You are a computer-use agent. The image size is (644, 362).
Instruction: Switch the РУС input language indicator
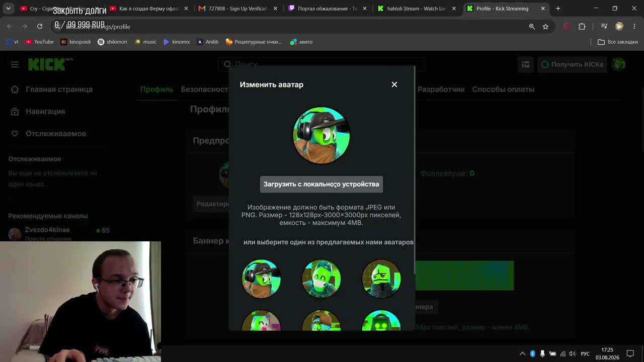coord(585,354)
